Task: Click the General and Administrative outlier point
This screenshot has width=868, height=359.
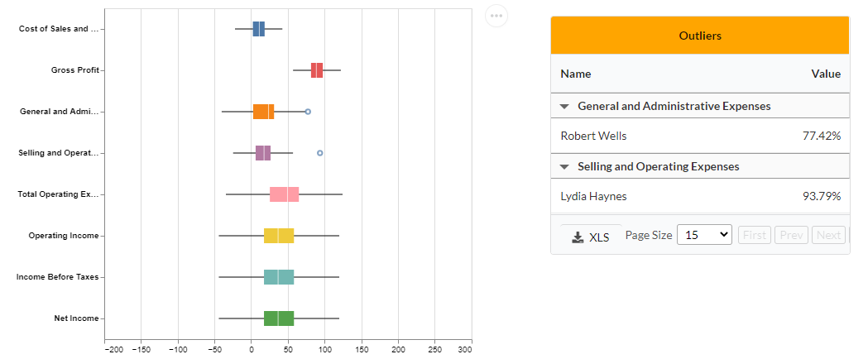Action: coord(308,111)
